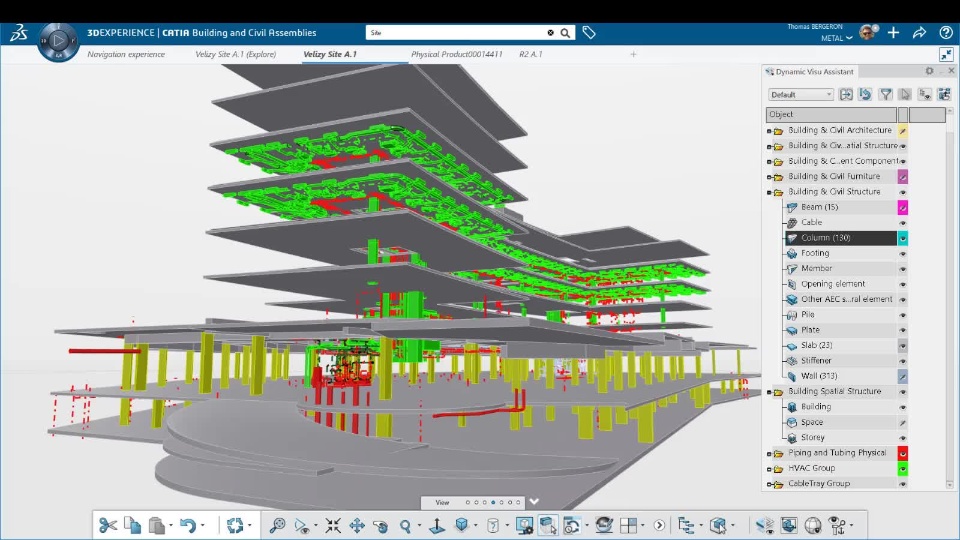Click the share arrow icon
This screenshot has height=540, width=960.
(919, 33)
